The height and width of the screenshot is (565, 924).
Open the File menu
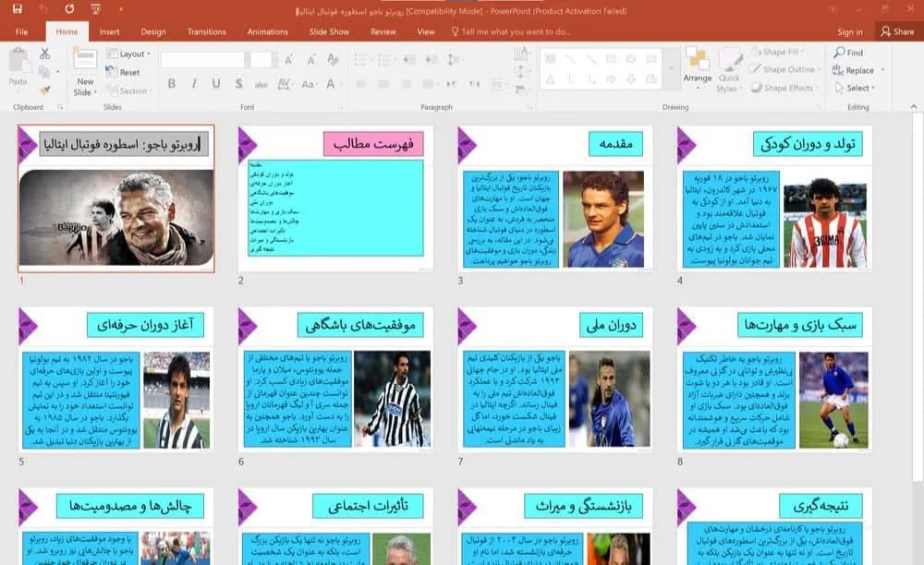pos(22,31)
